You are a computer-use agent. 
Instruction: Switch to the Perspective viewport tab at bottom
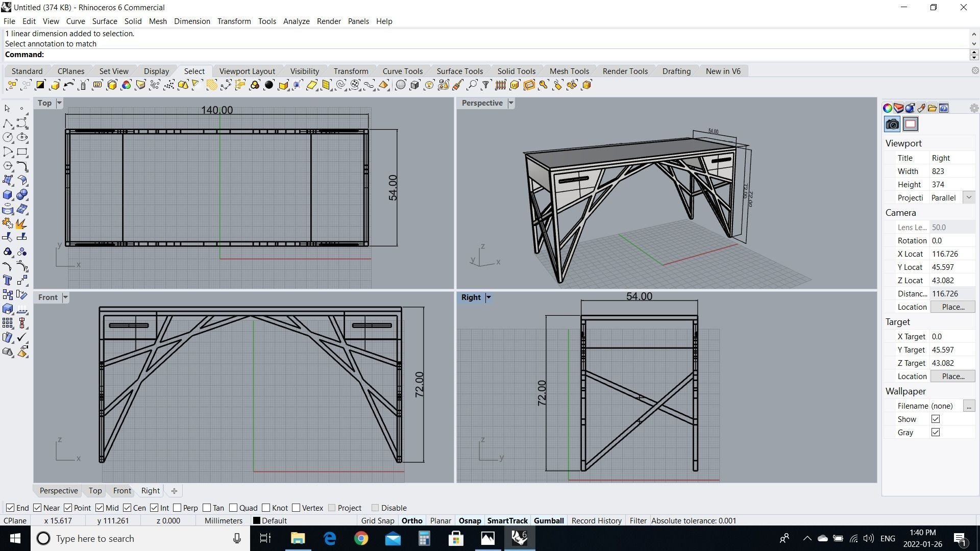(x=59, y=491)
